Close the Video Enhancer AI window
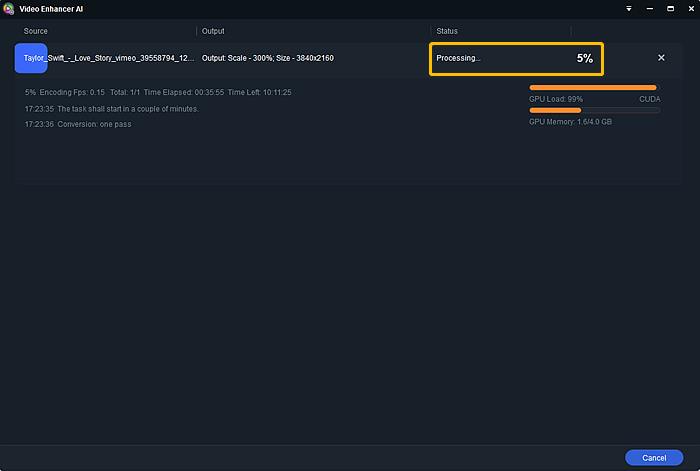The width and height of the screenshot is (700, 471). [x=691, y=8]
